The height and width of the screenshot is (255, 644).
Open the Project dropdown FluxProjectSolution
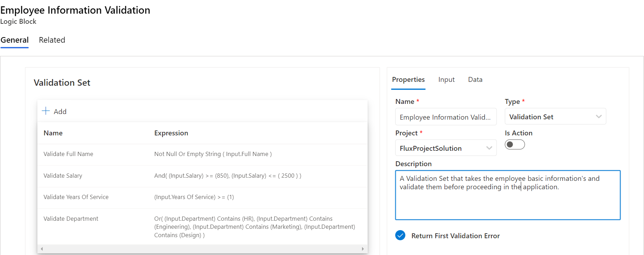446,148
